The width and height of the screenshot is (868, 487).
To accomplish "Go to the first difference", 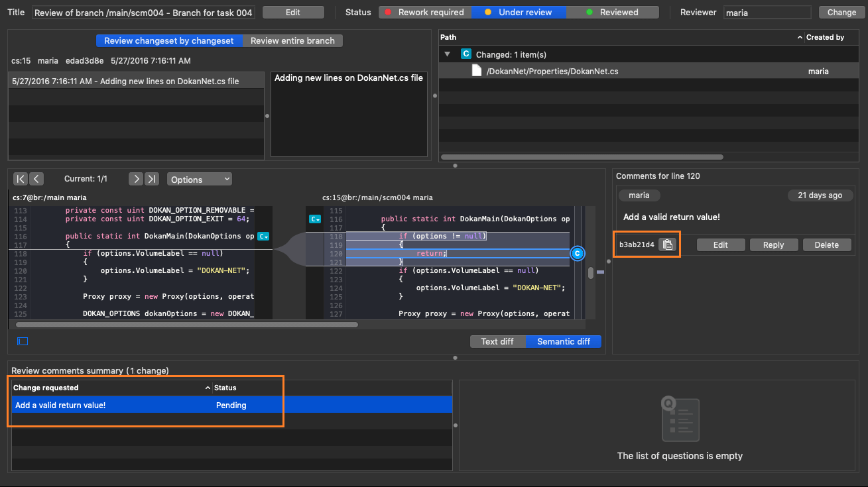I will click(21, 179).
